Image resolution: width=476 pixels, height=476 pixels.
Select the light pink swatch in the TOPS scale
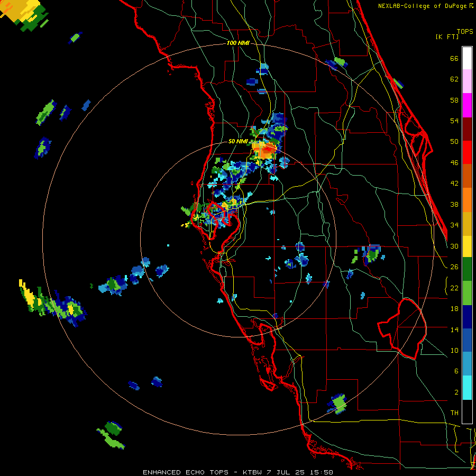pyautogui.click(x=467, y=81)
